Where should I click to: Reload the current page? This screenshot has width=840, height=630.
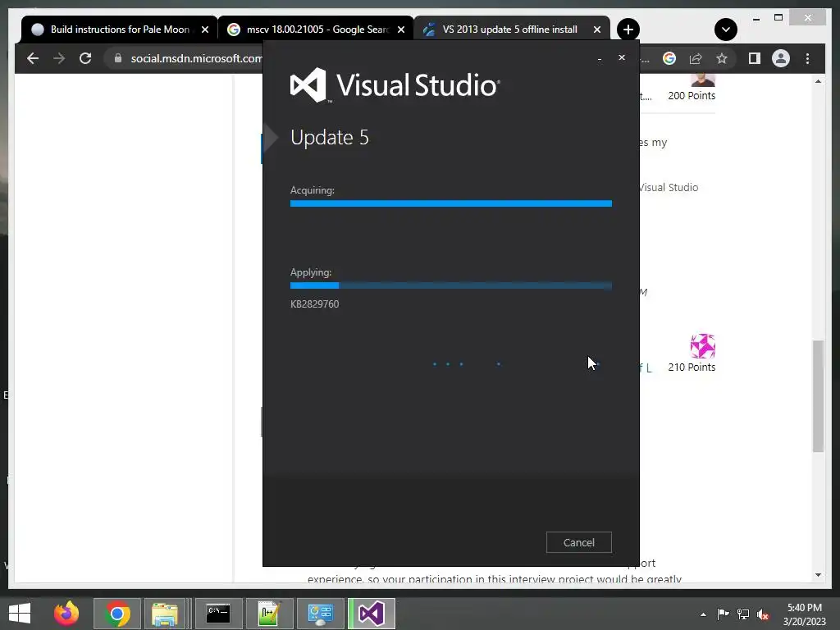click(85, 58)
